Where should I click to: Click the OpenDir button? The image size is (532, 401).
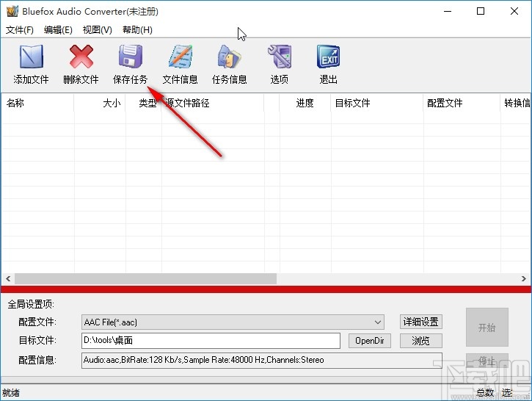click(370, 341)
